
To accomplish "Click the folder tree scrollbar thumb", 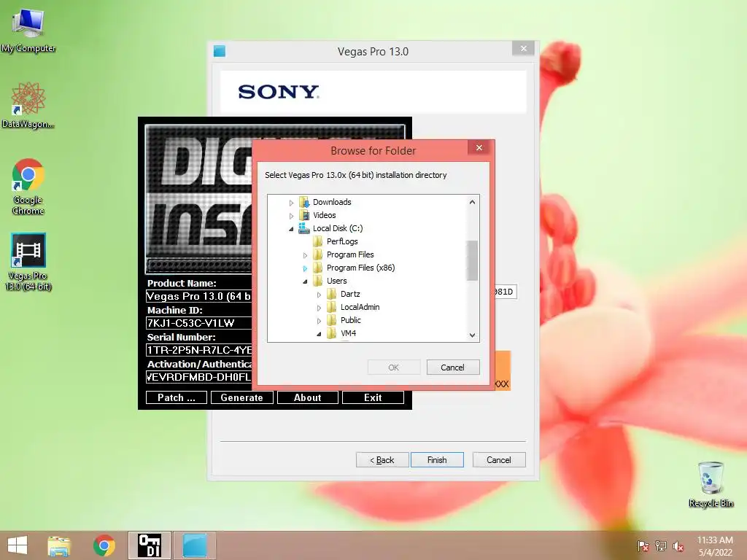I will [472, 260].
